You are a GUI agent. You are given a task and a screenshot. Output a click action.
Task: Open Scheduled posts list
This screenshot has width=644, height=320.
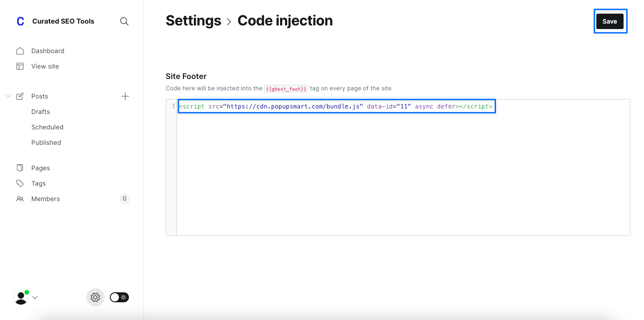click(x=47, y=127)
